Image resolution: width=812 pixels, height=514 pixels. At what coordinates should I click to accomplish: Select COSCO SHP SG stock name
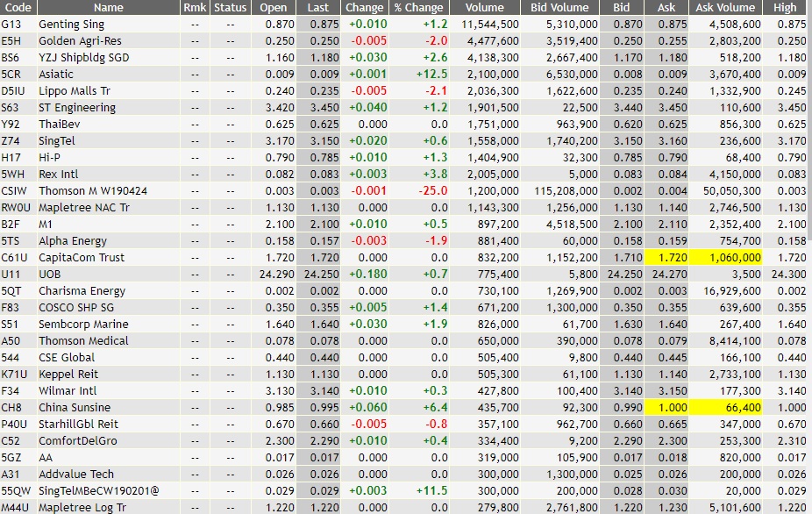(76, 307)
